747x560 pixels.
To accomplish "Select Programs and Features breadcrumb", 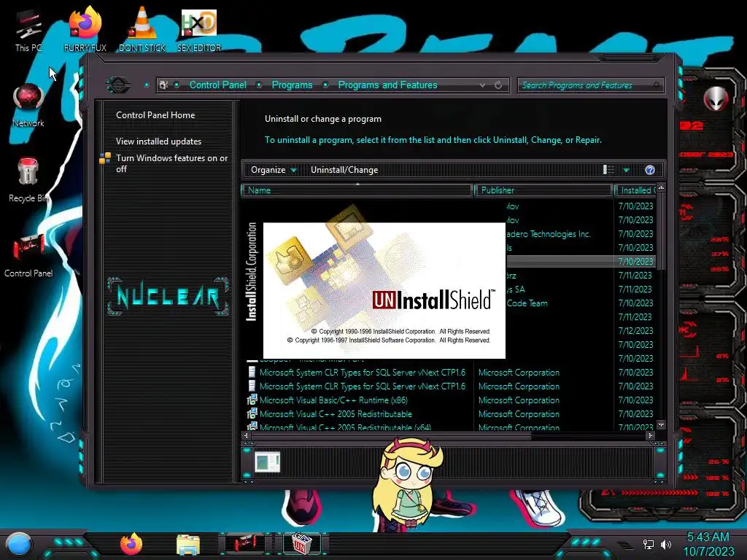I will tap(387, 85).
